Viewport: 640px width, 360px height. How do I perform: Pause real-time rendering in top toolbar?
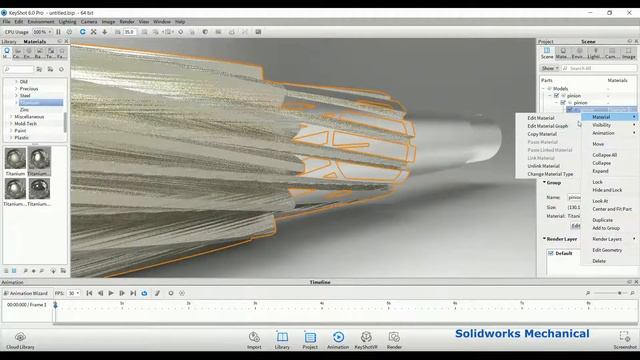pyautogui.click(x=58, y=32)
